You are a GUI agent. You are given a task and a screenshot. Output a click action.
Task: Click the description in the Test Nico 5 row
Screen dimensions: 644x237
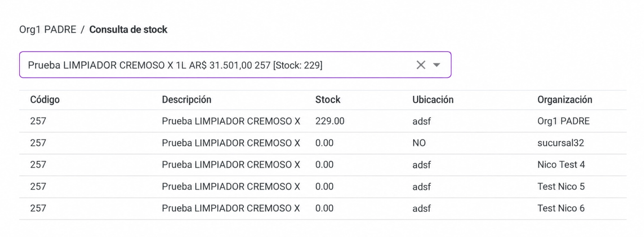tap(231, 186)
